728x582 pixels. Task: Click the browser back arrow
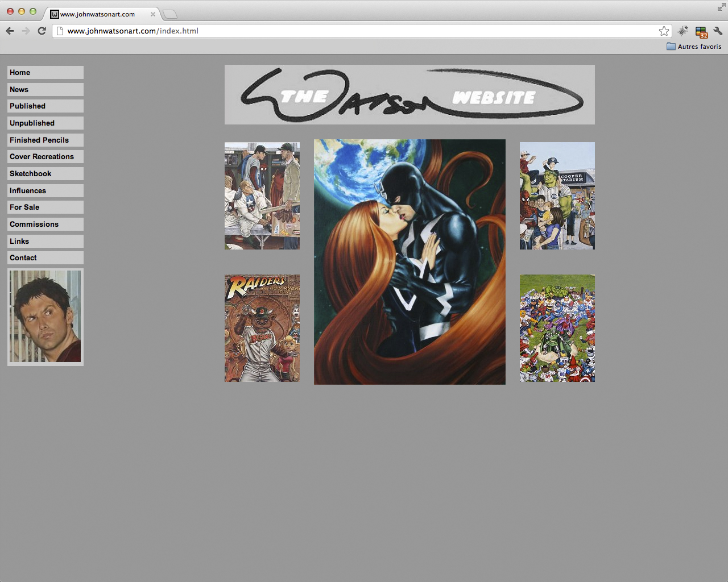pyautogui.click(x=10, y=31)
